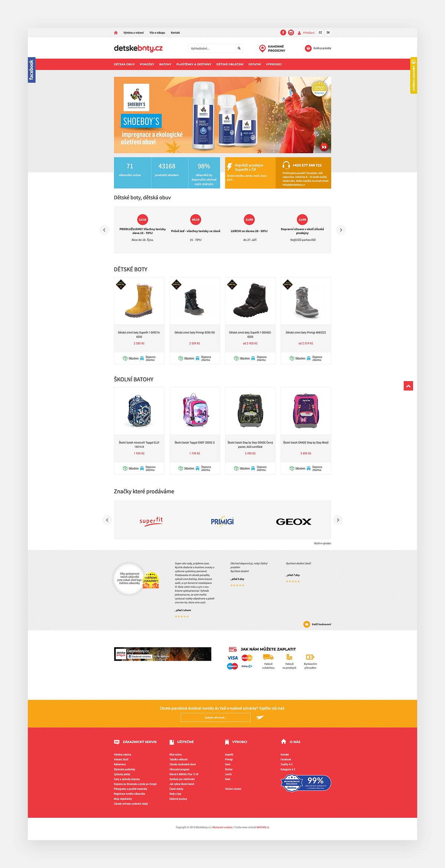Open the Instagram icon in header
Screen dimensions: 445x868
(x=291, y=33)
